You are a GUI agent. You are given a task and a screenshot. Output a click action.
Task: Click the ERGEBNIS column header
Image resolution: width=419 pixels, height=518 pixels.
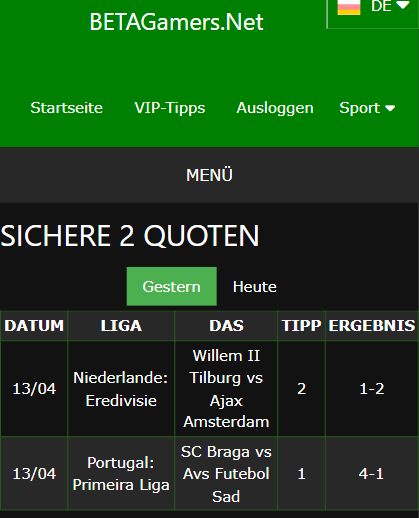click(x=372, y=326)
